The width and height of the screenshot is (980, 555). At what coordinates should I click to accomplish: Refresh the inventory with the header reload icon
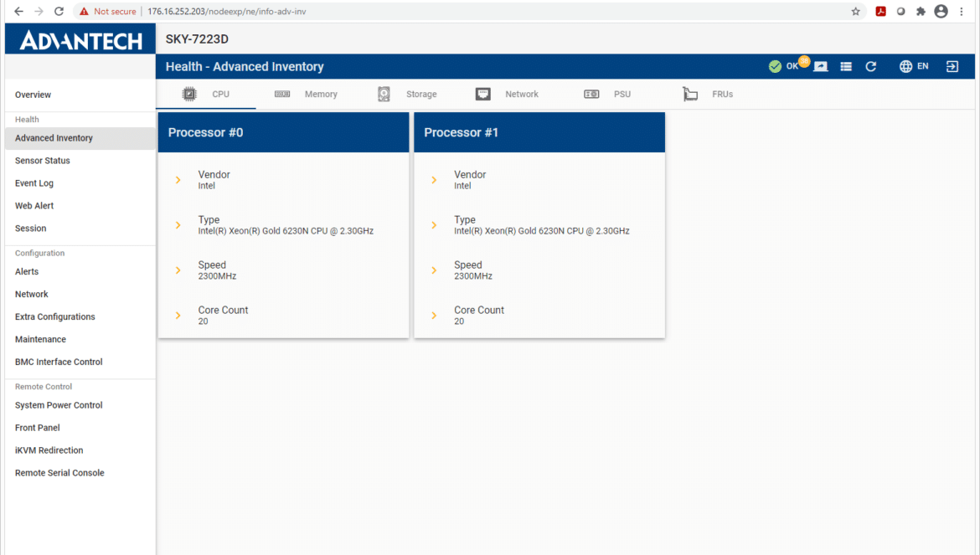click(870, 66)
